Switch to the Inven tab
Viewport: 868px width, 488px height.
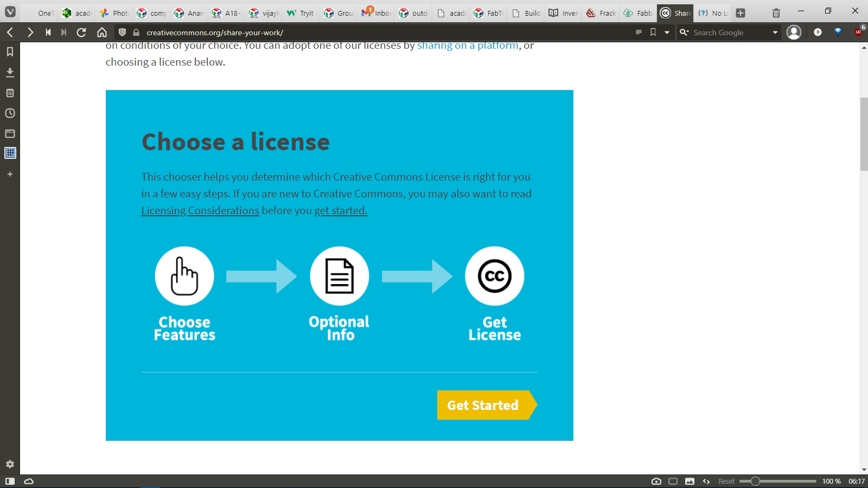(563, 13)
